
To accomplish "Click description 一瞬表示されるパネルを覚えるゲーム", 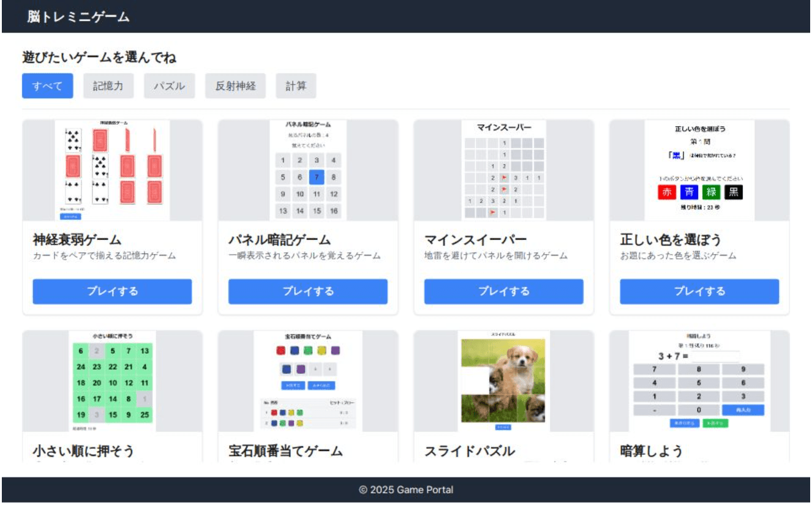I will [x=304, y=256].
